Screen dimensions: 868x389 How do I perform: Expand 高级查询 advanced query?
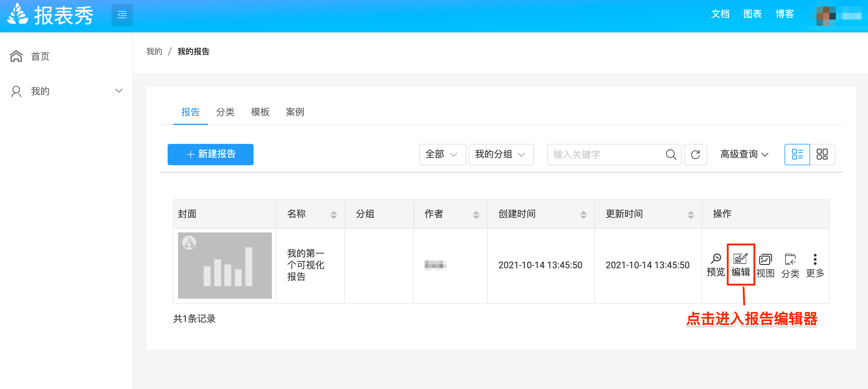tap(745, 154)
